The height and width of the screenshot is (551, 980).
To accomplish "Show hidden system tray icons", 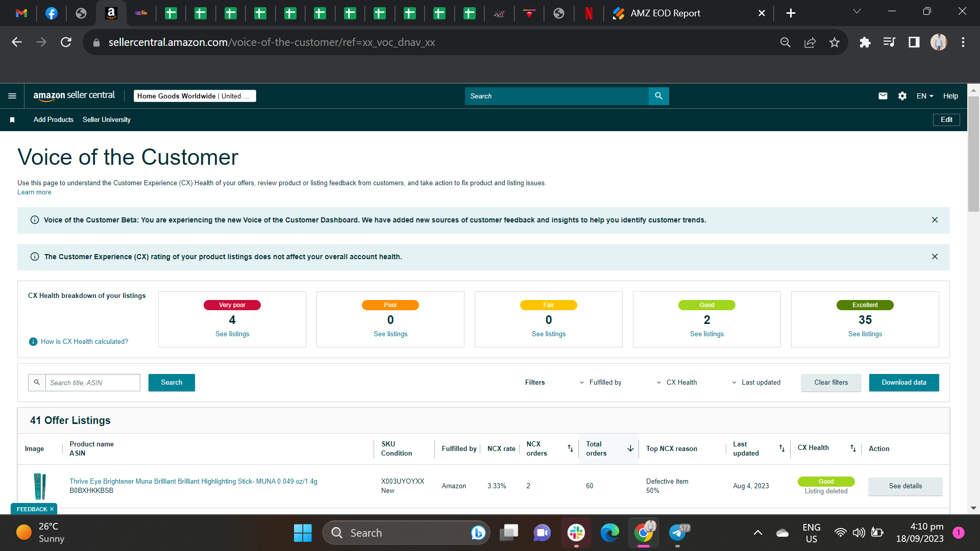I will pos(758,533).
